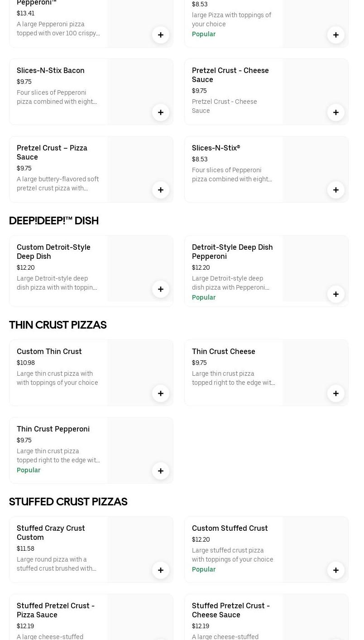This screenshot has height=640, width=364.
Task: Add Thin Crust Pepperoni pizza
Action: click(x=161, y=471)
